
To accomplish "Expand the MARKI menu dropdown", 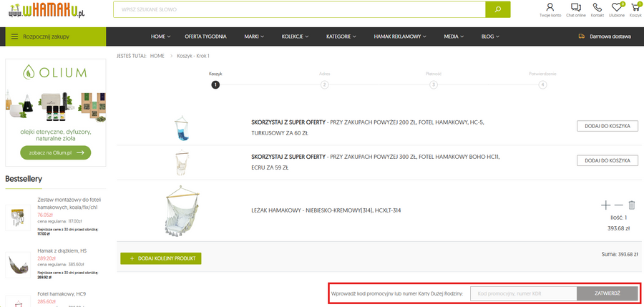I will point(254,36).
